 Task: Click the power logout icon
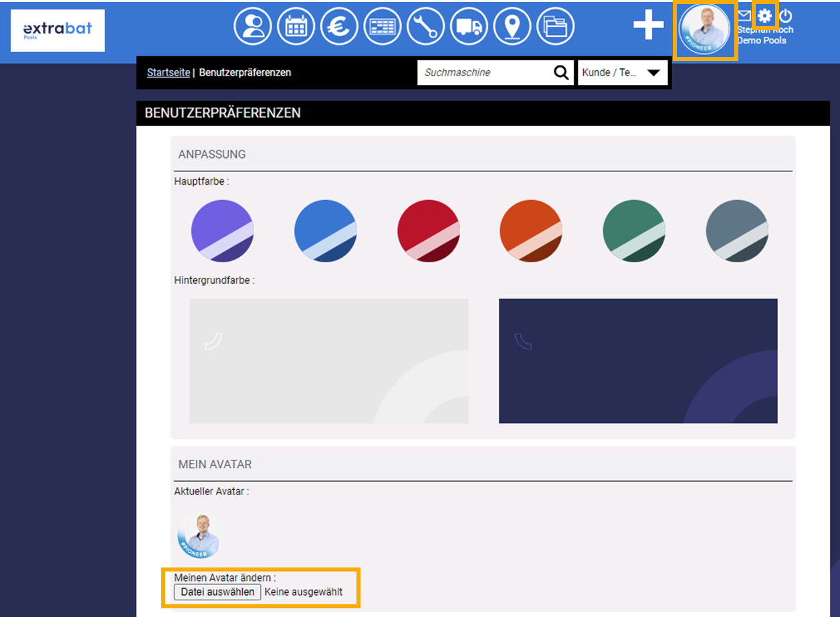coord(786,16)
